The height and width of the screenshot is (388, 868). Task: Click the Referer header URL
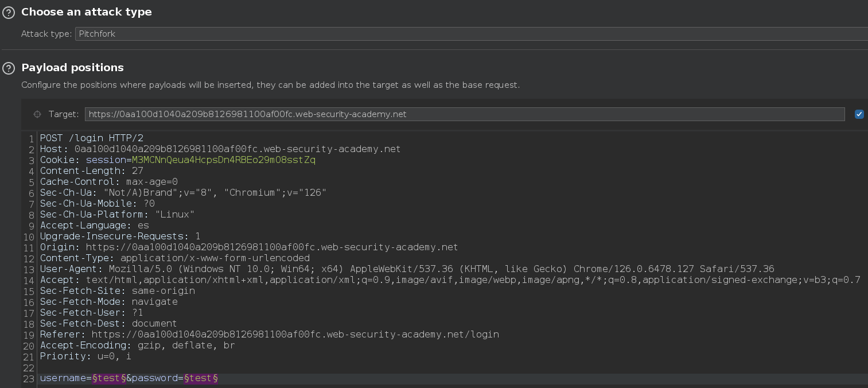(295, 335)
